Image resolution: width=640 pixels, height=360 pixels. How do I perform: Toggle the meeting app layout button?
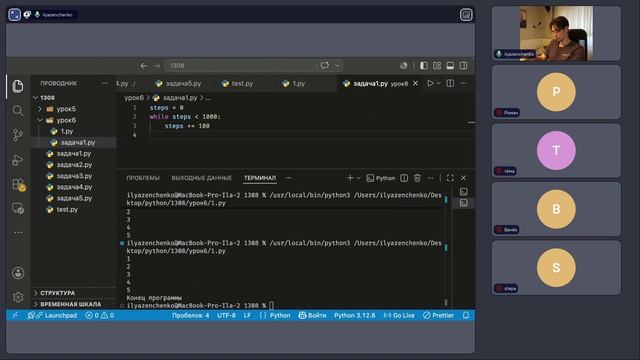pos(466,15)
